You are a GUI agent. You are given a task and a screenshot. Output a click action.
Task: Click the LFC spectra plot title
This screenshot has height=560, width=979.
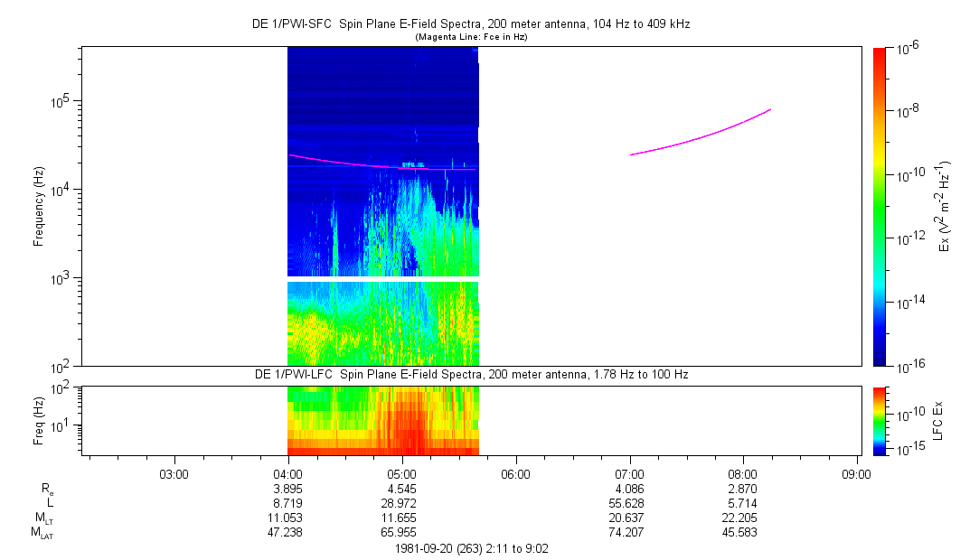[470, 374]
